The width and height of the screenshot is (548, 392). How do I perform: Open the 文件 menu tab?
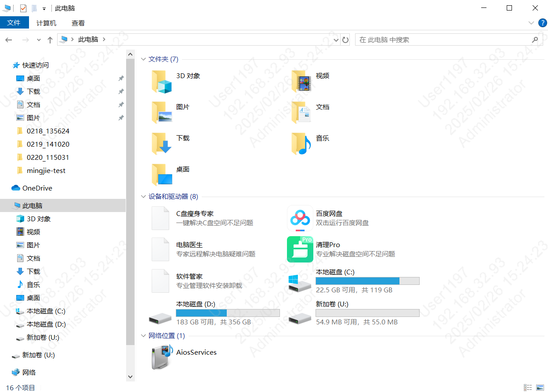[x=14, y=23]
